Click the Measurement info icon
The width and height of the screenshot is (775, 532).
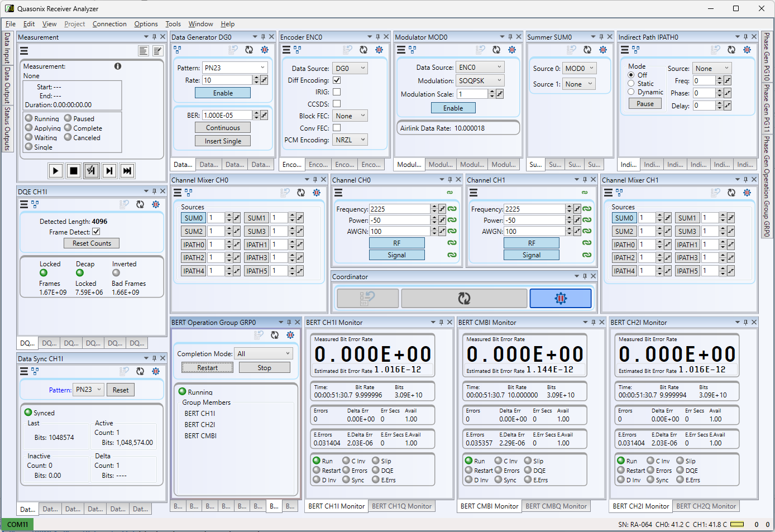[118, 66]
